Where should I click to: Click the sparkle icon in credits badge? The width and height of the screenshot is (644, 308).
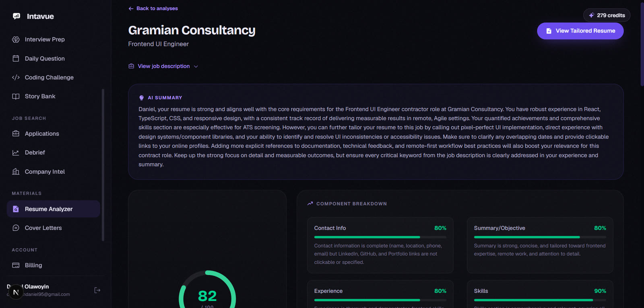(x=591, y=15)
